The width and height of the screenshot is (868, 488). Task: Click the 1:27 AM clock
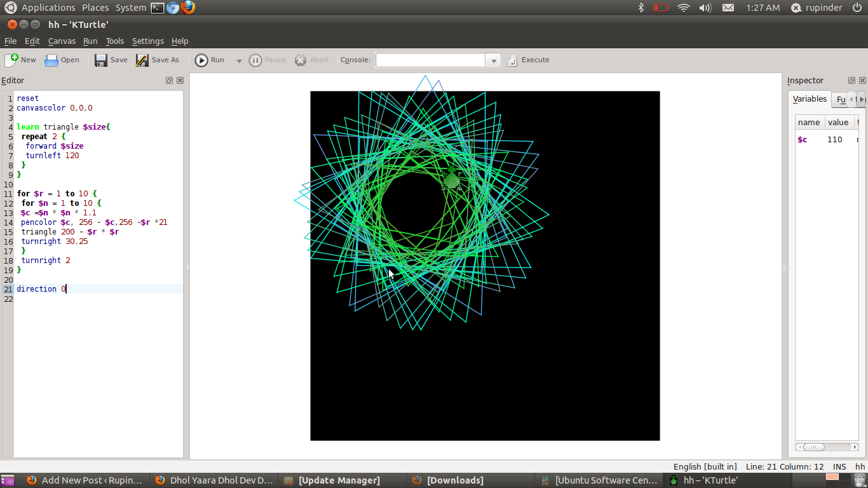763,8
